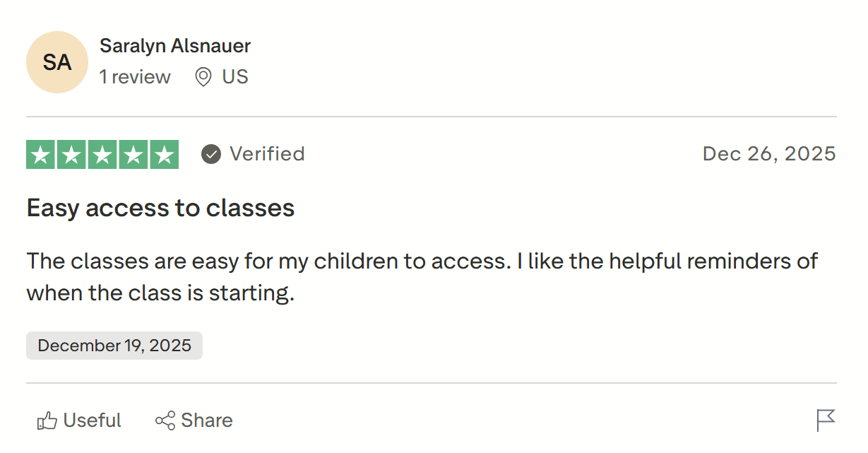868x453 pixels.
Task: Click the second star in the rating row
Action: (x=71, y=154)
